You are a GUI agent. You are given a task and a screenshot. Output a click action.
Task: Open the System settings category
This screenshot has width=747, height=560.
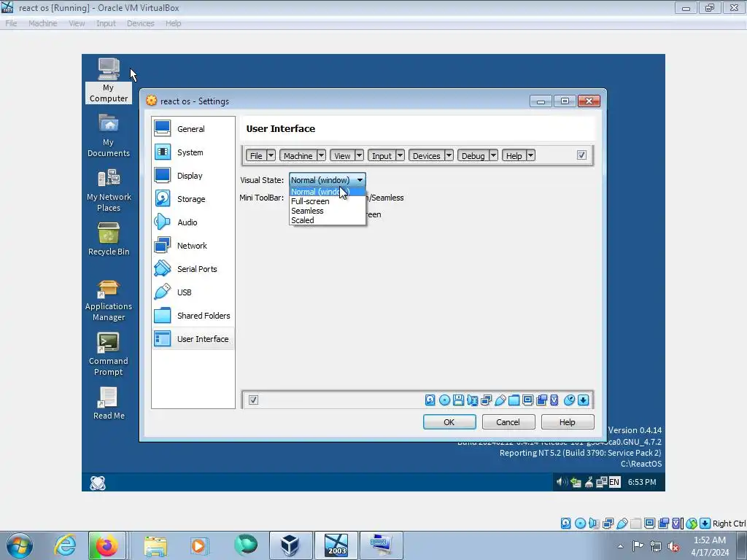tap(193, 152)
